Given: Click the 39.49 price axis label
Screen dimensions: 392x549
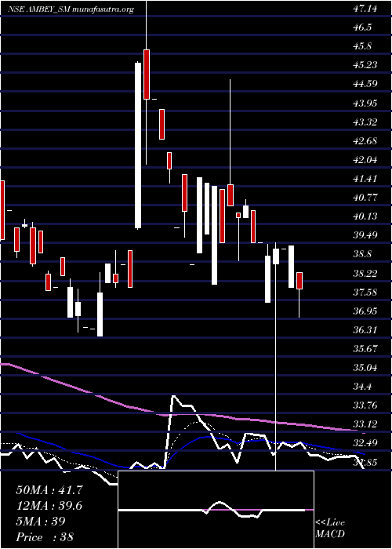Looking at the screenshot, I should [x=365, y=235].
